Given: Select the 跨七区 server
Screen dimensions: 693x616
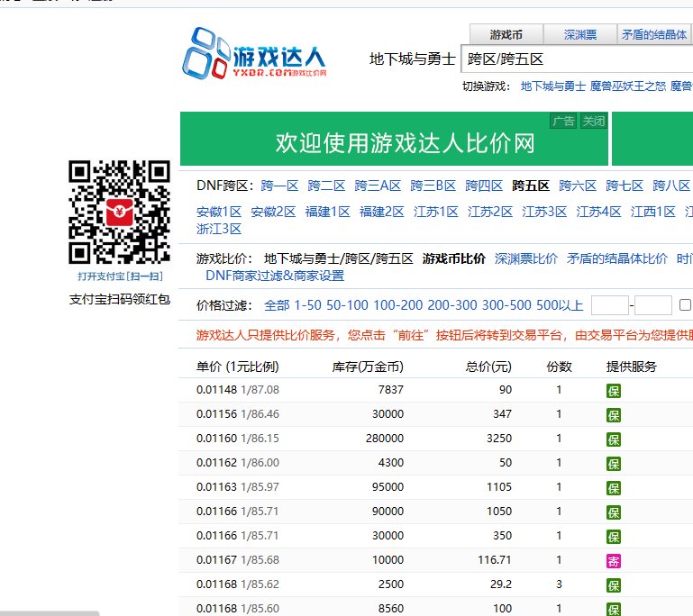Looking at the screenshot, I should (625, 186).
